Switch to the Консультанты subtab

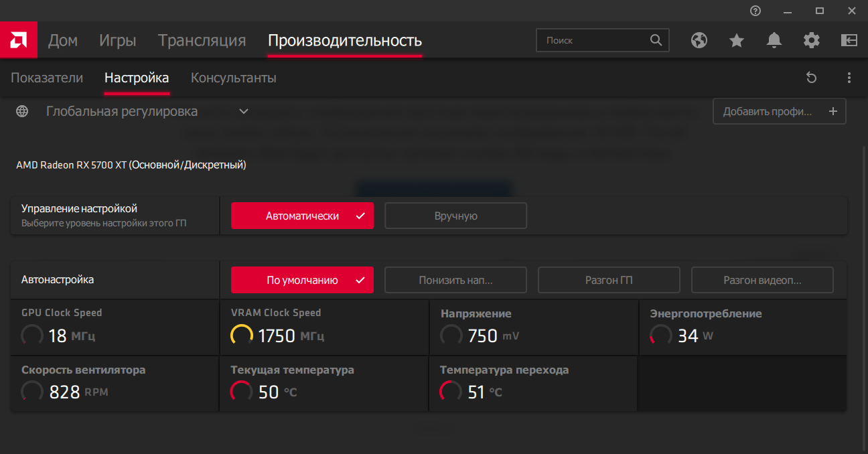pyautogui.click(x=234, y=78)
